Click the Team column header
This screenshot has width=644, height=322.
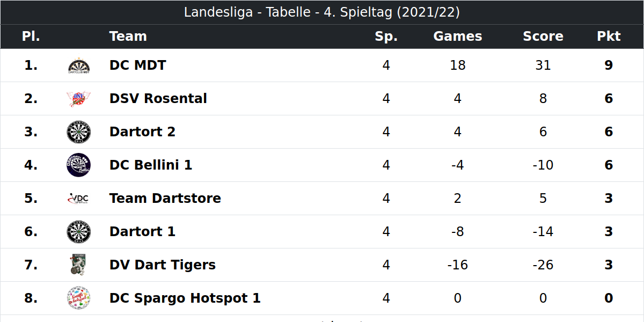(128, 36)
